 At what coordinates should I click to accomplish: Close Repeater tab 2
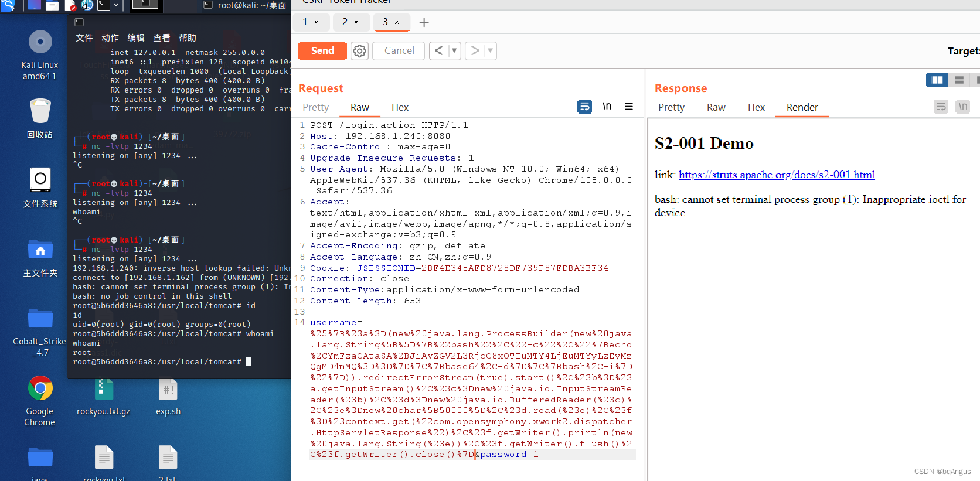pyautogui.click(x=356, y=22)
